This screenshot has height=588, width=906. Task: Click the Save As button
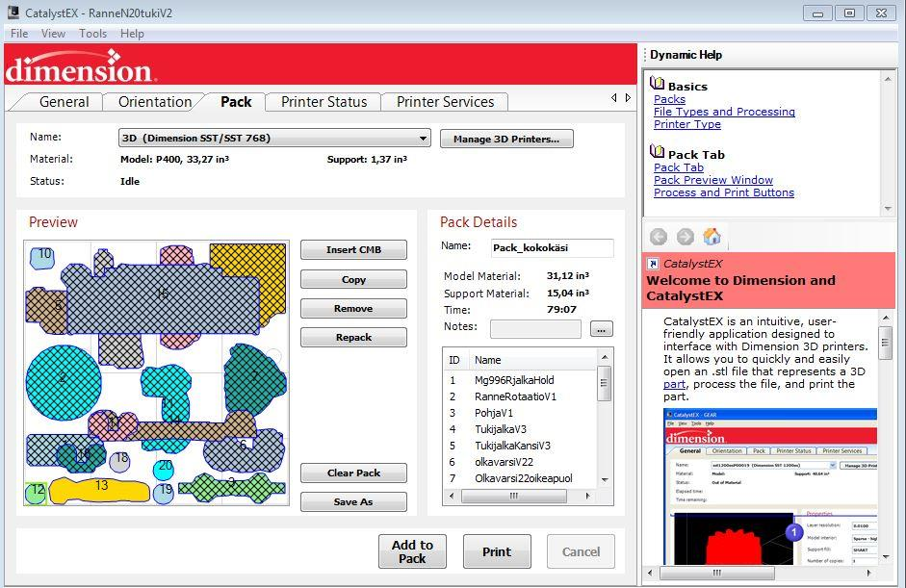(353, 502)
